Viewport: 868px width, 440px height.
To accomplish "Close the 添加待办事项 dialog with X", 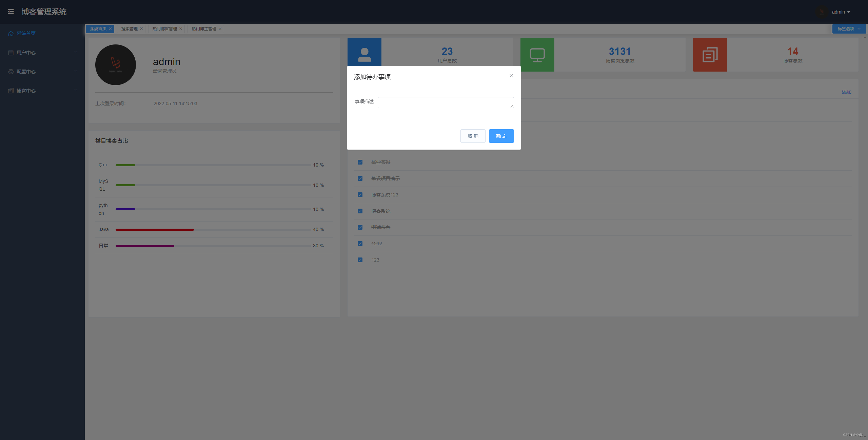I will tap(511, 76).
